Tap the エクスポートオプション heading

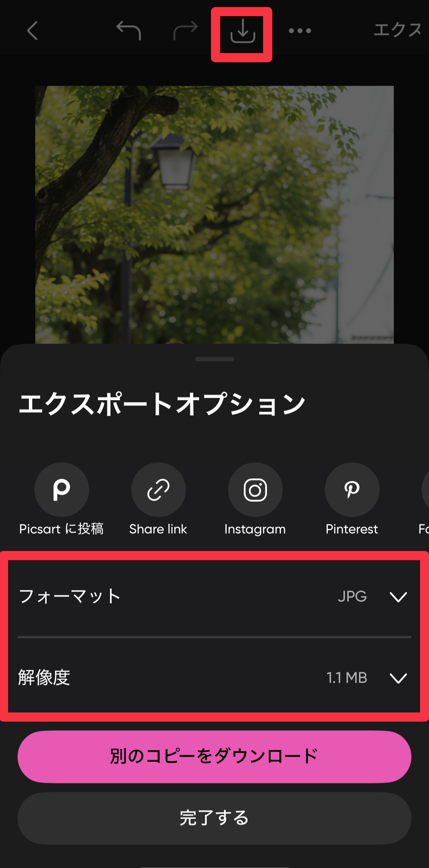tap(162, 404)
